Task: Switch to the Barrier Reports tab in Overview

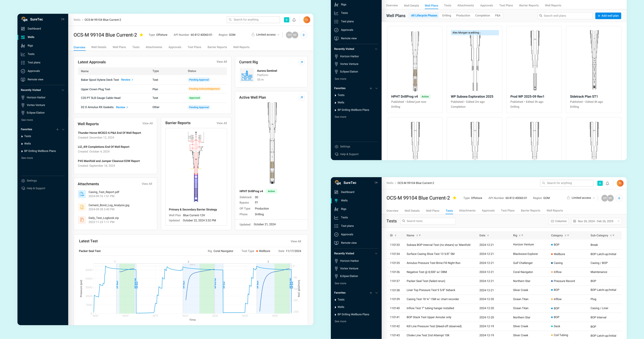Action: pos(217,47)
